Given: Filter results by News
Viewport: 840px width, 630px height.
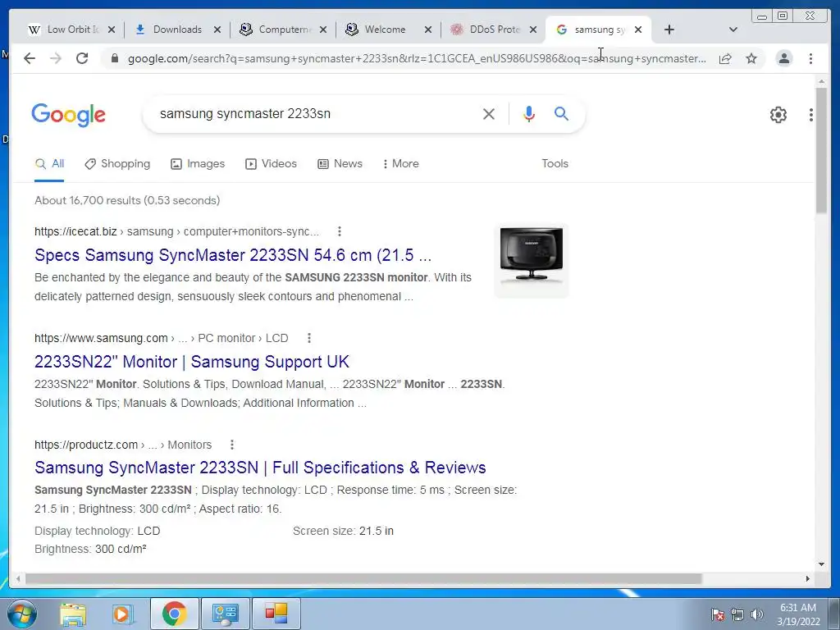Looking at the screenshot, I should pyautogui.click(x=340, y=164).
